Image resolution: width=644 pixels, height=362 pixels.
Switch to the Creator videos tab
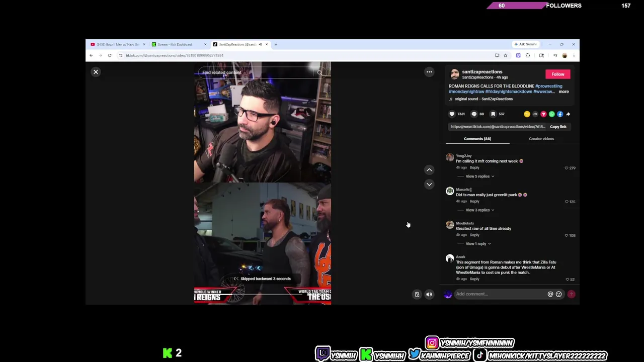(x=541, y=139)
